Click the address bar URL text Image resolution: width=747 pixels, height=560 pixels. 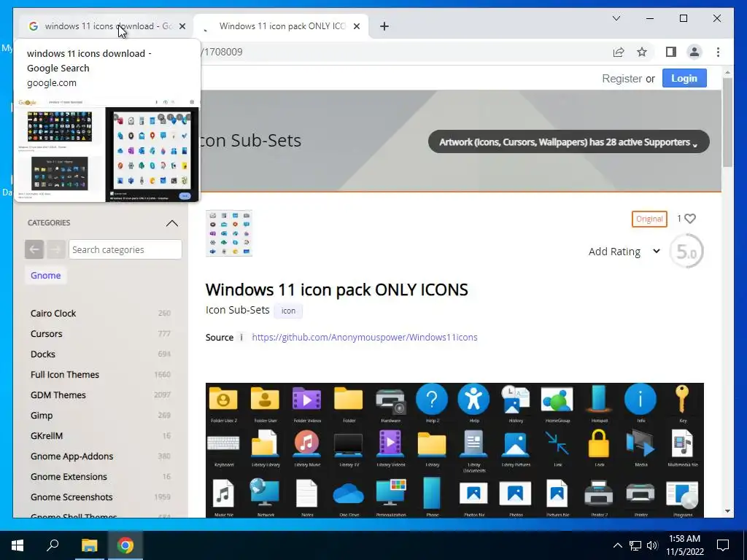pyautogui.click(x=222, y=52)
